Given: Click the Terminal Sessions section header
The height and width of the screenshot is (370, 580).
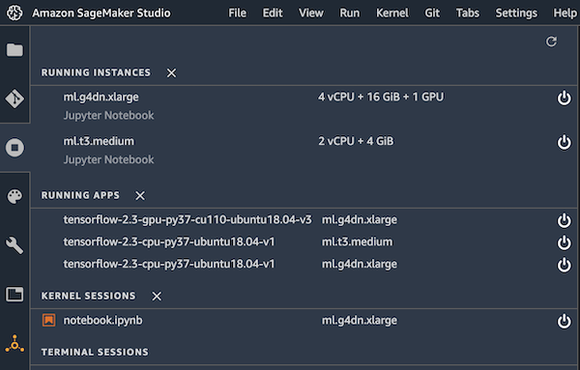Looking at the screenshot, I should pos(95,352).
